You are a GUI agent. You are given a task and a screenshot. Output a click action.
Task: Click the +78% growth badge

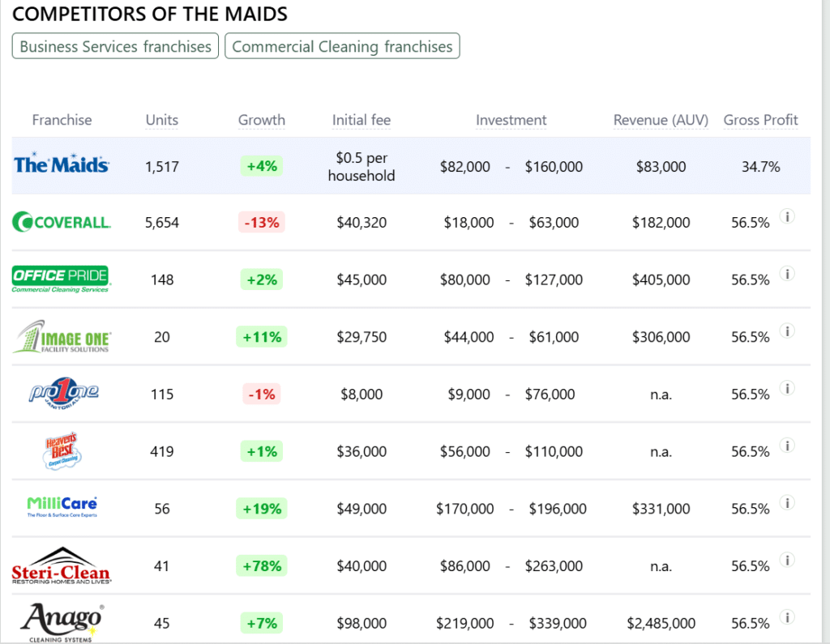click(262, 565)
